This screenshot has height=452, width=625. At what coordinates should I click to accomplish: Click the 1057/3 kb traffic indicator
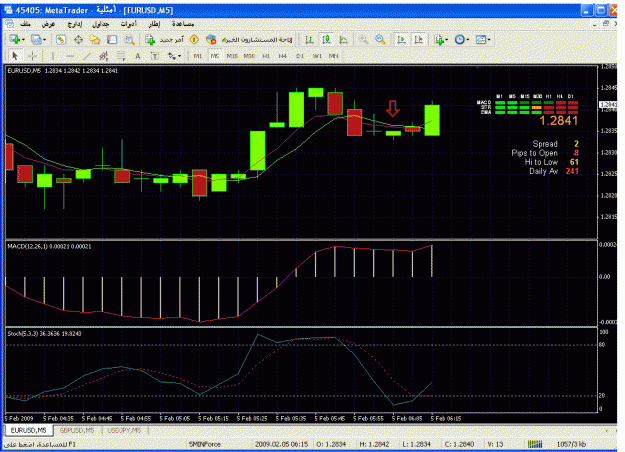pos(571,444)
